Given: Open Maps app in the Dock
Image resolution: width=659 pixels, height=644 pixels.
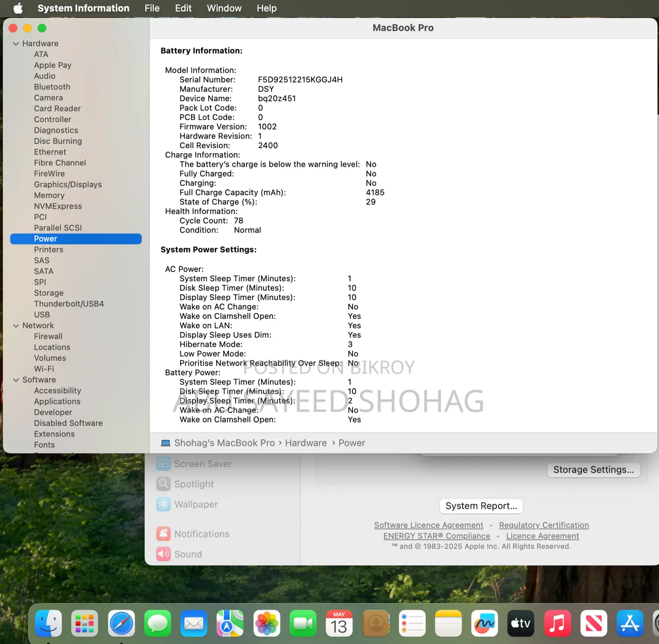Looking at the screenshot, I should 230,623.
